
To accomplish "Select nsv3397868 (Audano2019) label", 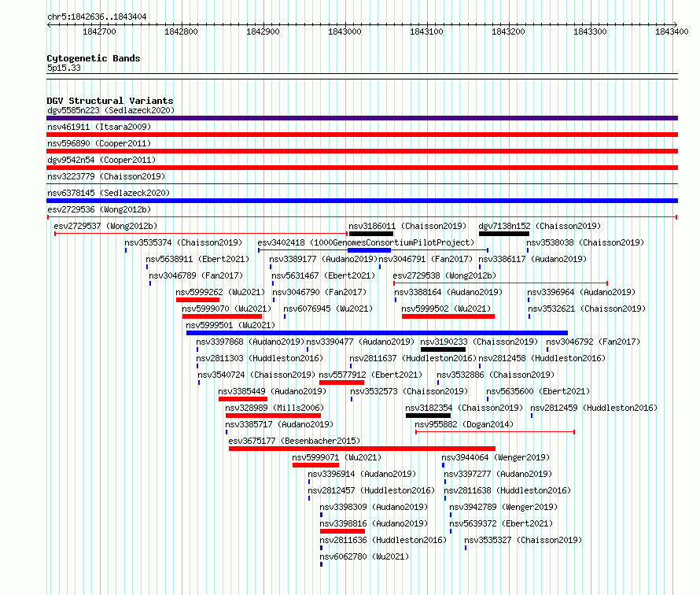I will [x=250, y=342].
